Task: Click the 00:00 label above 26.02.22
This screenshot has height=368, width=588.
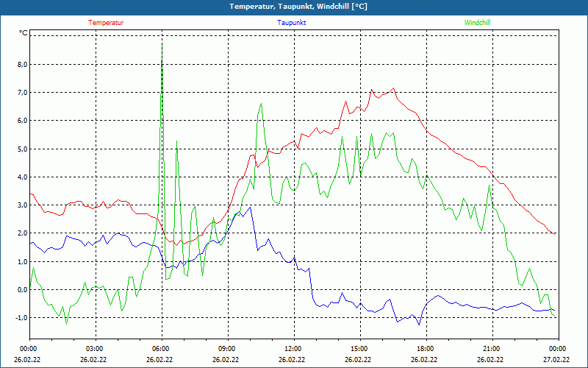Action: 27,349
